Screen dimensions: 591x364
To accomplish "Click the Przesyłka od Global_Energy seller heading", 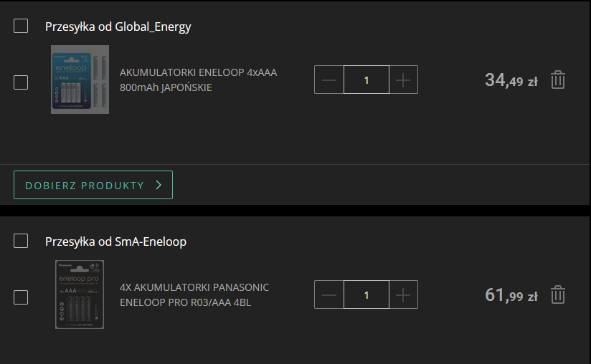I will 118,27.
